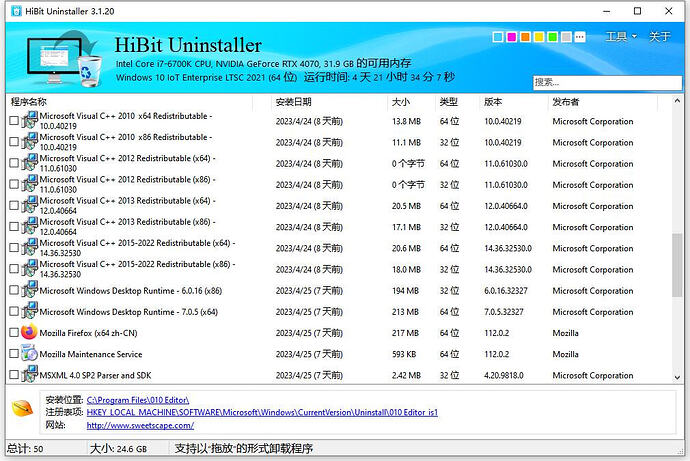
Task: Click the version cell 14.36.32530.0 of the x64 row
Action: point(508,249)
